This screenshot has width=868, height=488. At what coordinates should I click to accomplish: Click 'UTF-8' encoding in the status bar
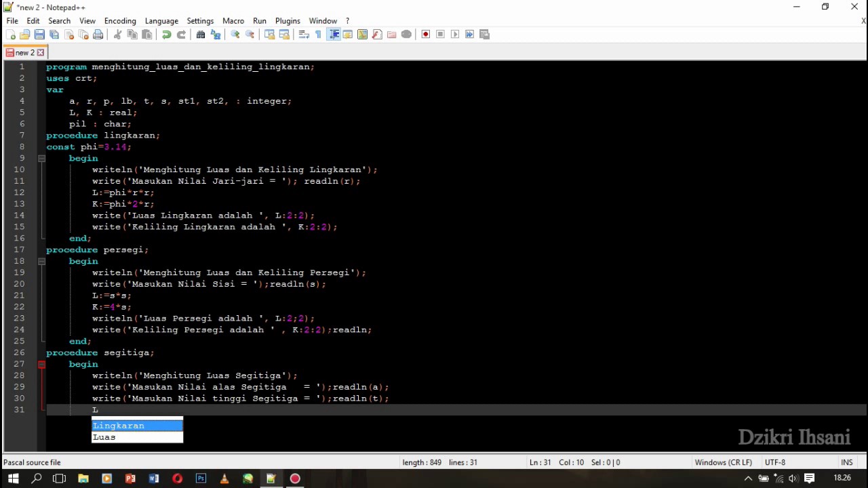coord(775,462)
